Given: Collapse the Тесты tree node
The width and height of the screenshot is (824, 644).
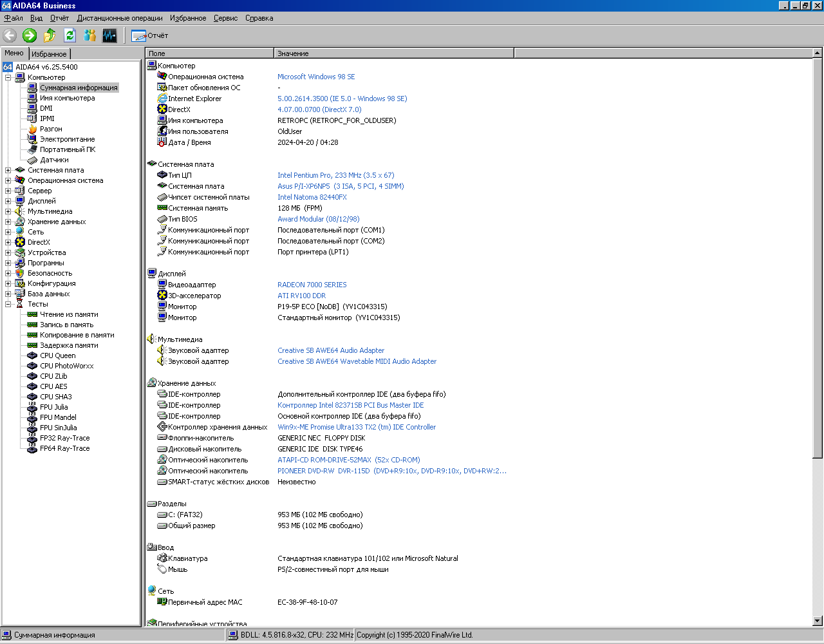Looking at the screenshot, I should 8,304.
